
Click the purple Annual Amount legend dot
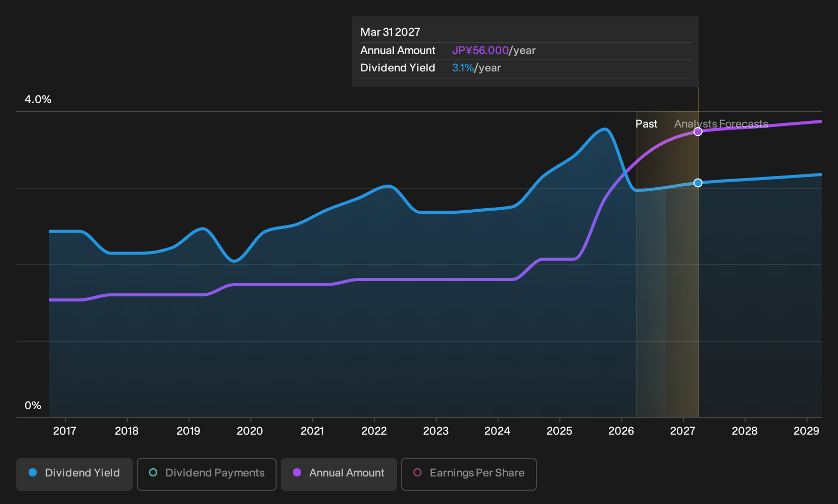click(x=297, y=472)
